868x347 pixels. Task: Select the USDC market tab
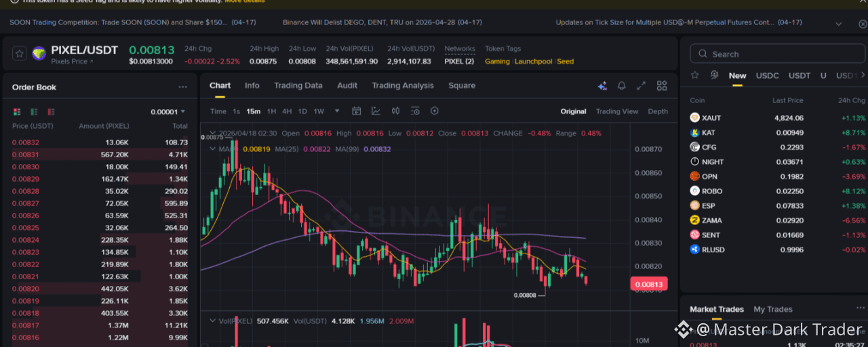[x=768, y=75]
